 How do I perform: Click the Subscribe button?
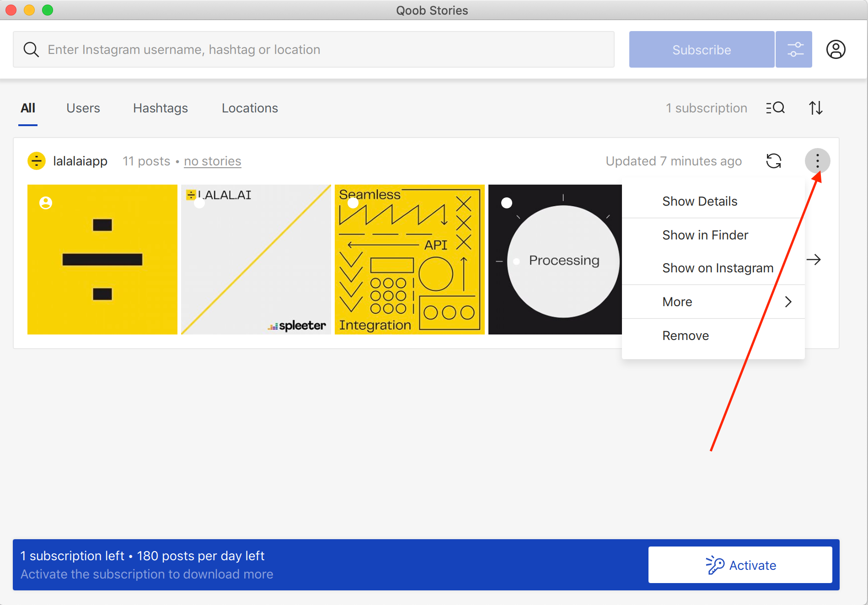702,49
